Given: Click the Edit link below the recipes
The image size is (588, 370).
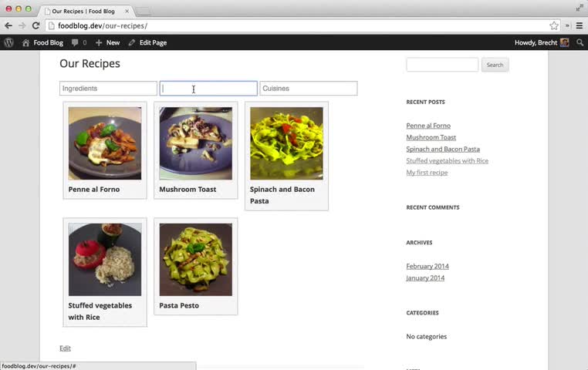Looking at the screenshot, I should [x=65, y=348].
